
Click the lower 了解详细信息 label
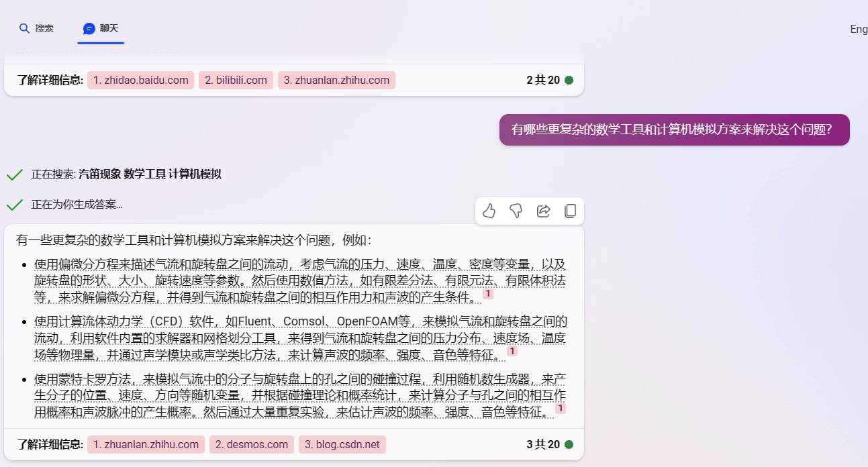tap(50, 444)
